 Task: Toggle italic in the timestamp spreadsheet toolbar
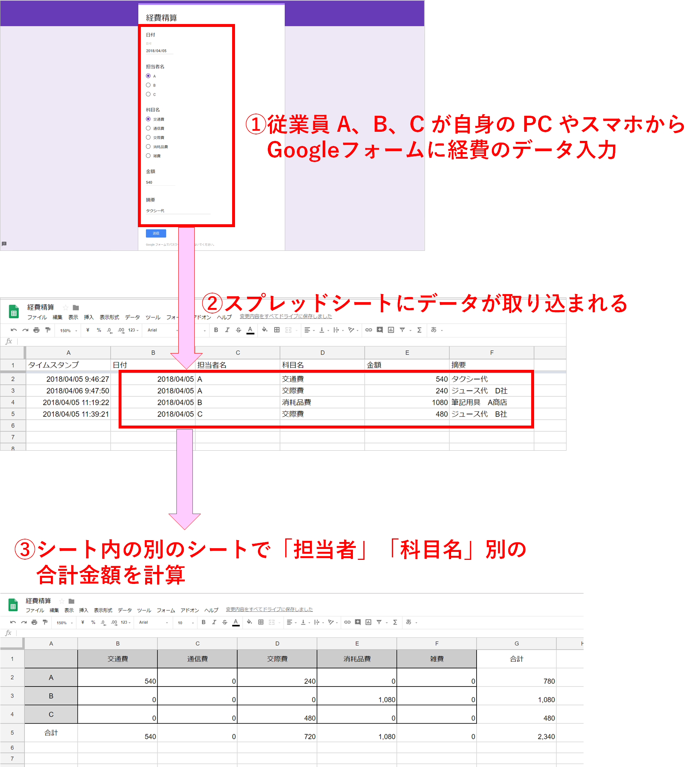(227, 330)
